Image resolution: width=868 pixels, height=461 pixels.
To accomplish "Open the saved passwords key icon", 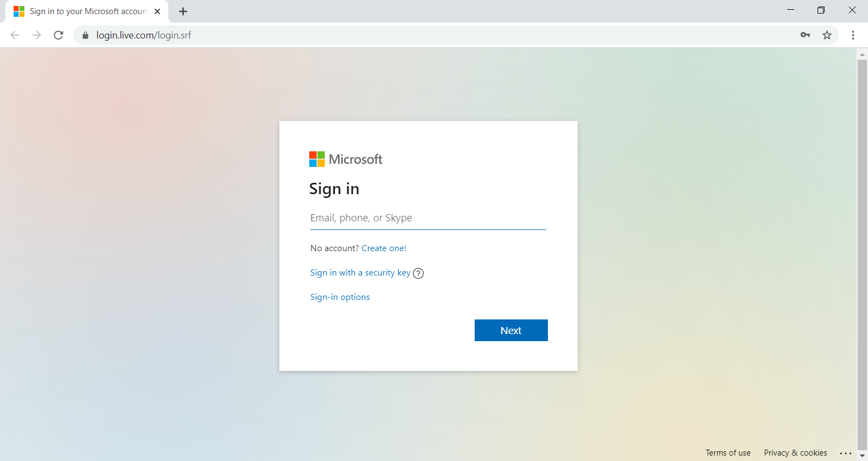I will pos(805,35).
